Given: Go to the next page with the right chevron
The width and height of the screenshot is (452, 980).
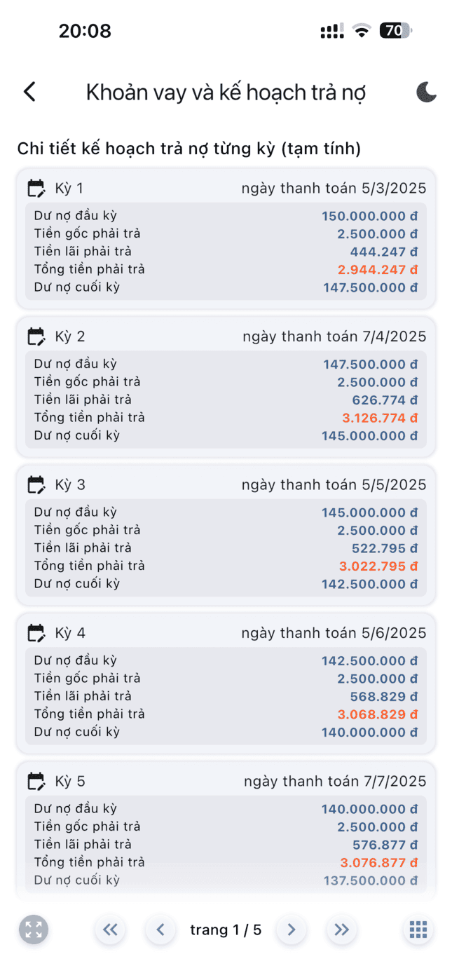Looking at the screenshot, I should [x=292, y=930].
